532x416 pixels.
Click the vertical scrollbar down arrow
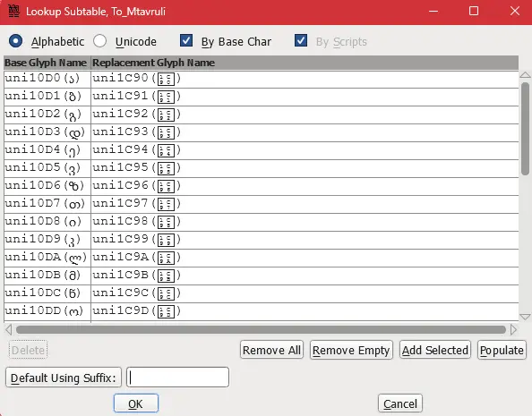click(x=525, y=317)
